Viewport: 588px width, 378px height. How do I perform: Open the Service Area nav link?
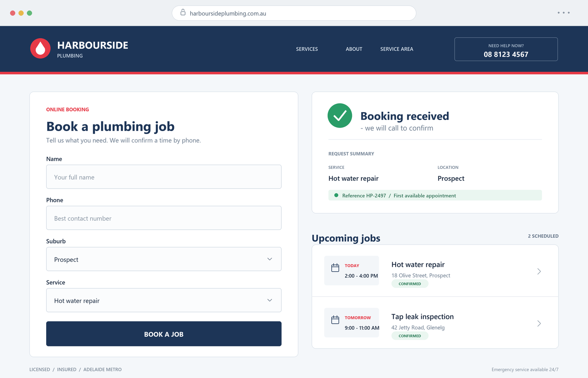397,49
